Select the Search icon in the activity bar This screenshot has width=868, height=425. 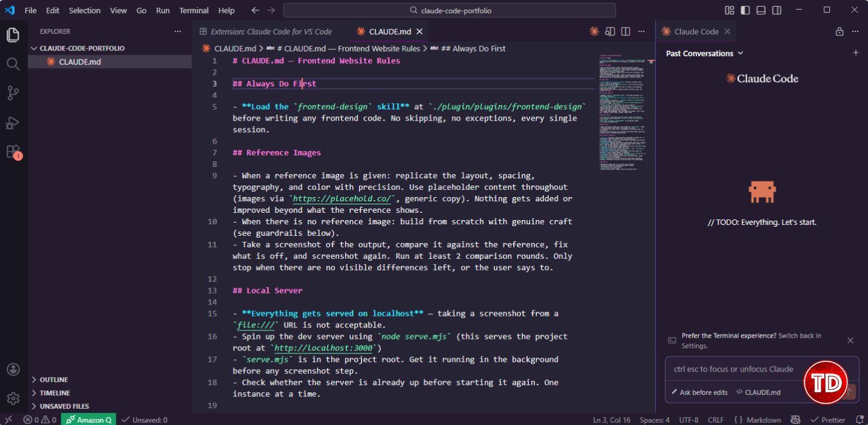pyautogui.click(x=13, y=63)
